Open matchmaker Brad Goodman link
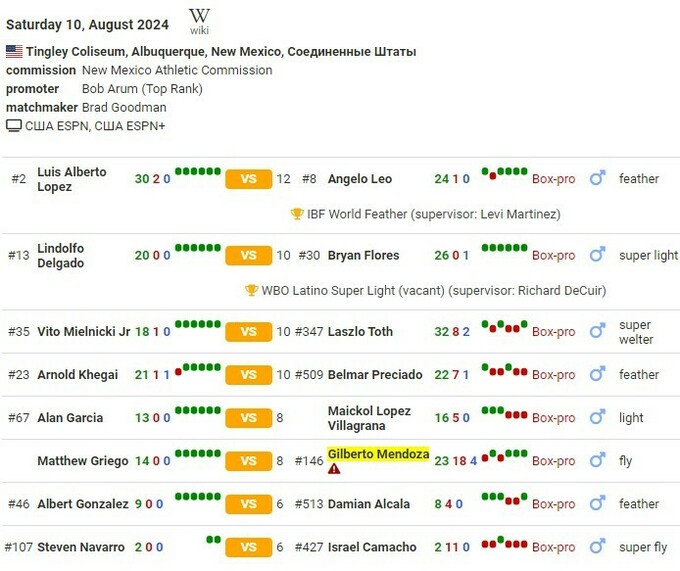 point(124,107)
